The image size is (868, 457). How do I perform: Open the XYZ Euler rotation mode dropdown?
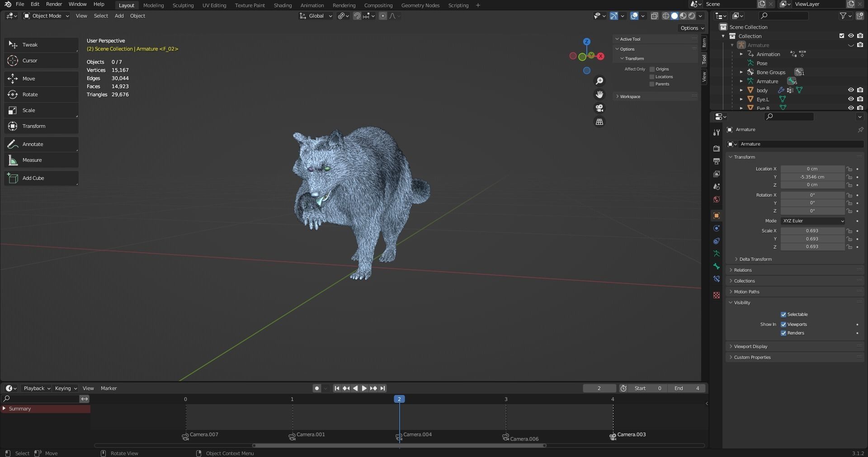click(x=812, y=221)
